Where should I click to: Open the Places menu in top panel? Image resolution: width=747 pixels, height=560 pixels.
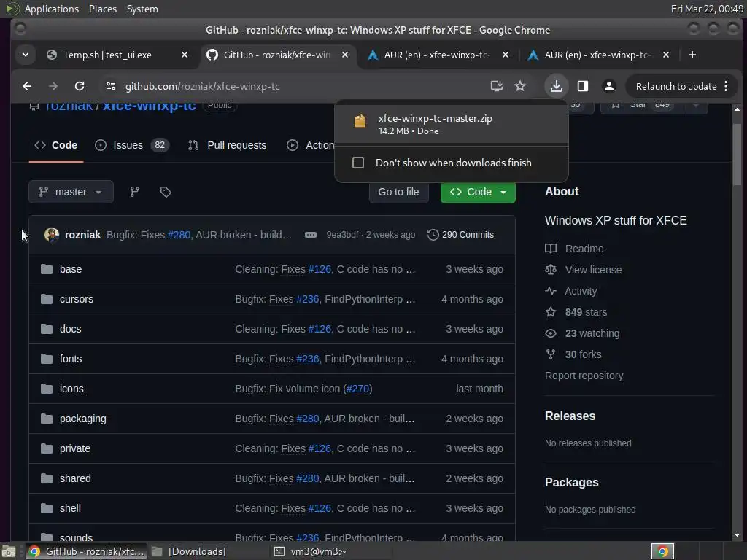102,9
